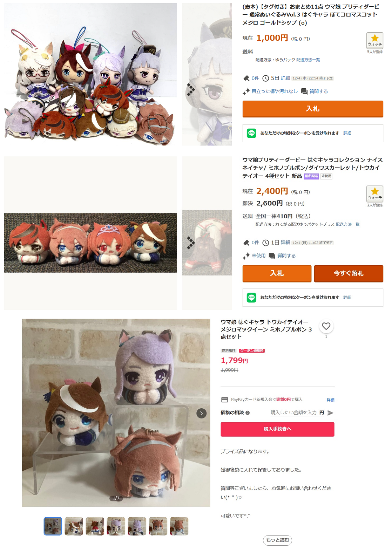The width and height of the screenshot is (392, 552).
Task: Click the LINE coupon icon in second listing
Action: pos(251,297)
